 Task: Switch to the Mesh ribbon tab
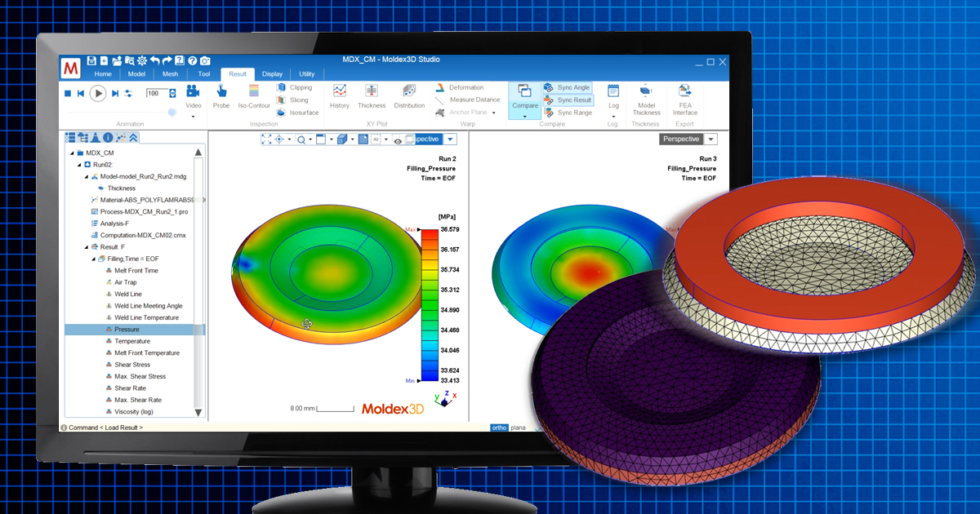point(170,74)
